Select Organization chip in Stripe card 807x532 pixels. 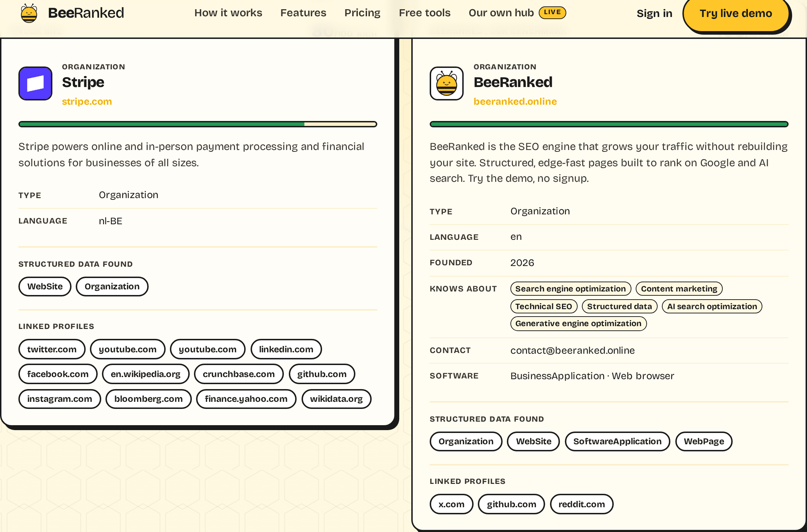tap(112, 287)
